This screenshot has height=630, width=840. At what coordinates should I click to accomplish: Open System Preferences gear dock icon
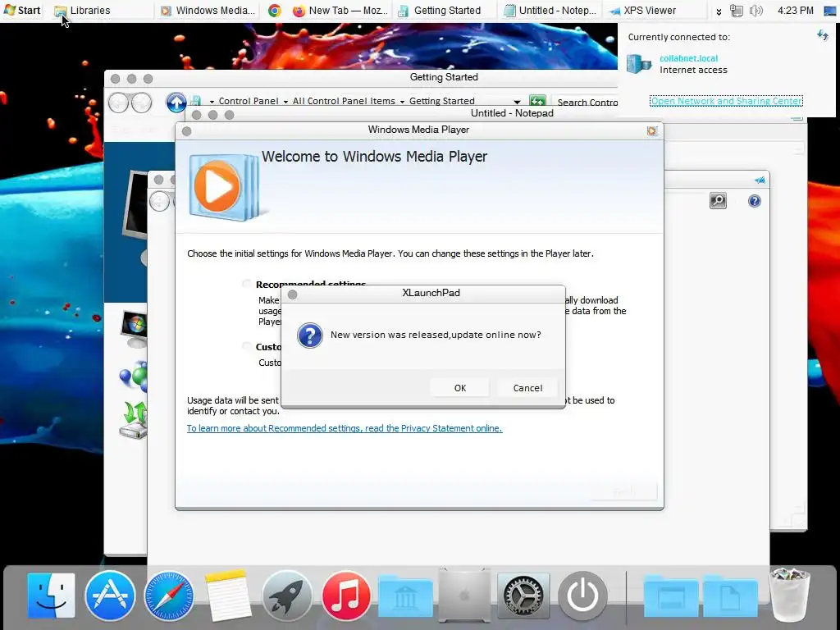(x=523, y=596)
